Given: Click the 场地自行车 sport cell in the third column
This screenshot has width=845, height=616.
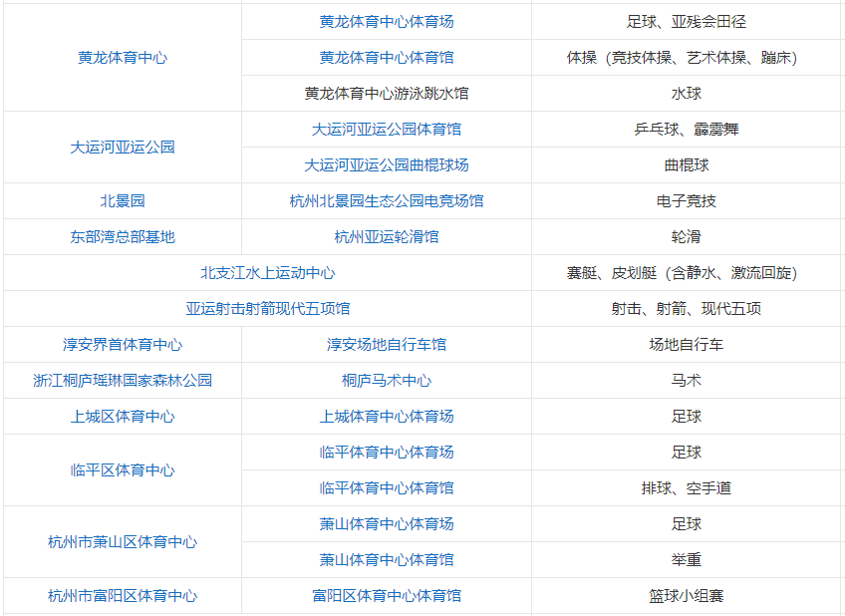Looking at the screenshot, I should tap(686, 345).
